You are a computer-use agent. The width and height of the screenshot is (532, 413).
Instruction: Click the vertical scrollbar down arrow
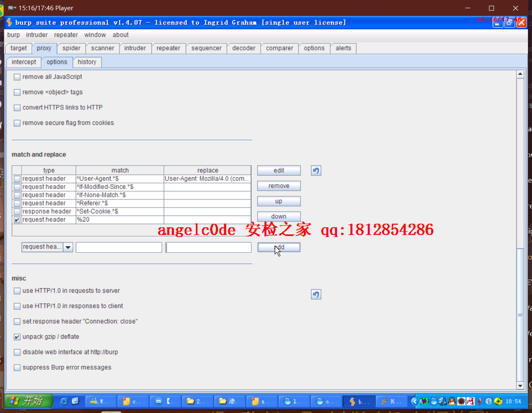coord(520,386)
